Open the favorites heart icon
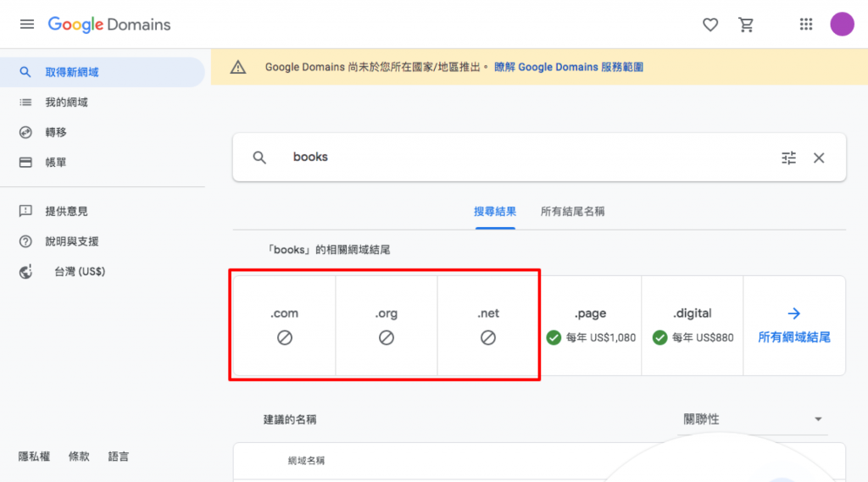Screen dimensions: 868x482 point(710,25)
